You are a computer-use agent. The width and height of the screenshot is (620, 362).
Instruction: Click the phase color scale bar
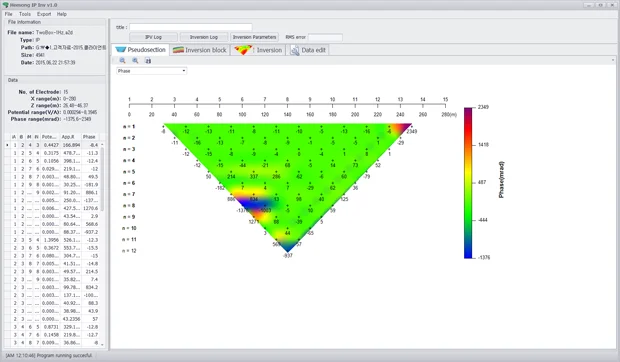click(x=468, y=183)
